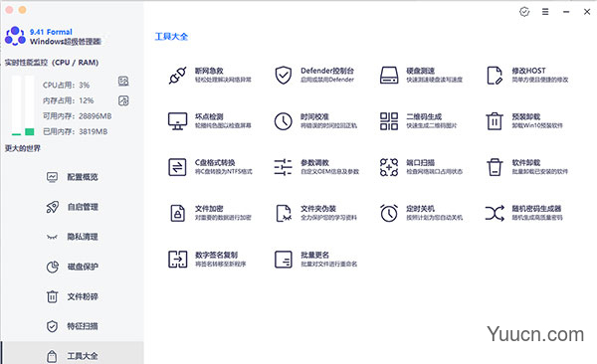
Task: Click the 内存占用: 12% reading
Action: pyautogui.click(x=68, y=100)
